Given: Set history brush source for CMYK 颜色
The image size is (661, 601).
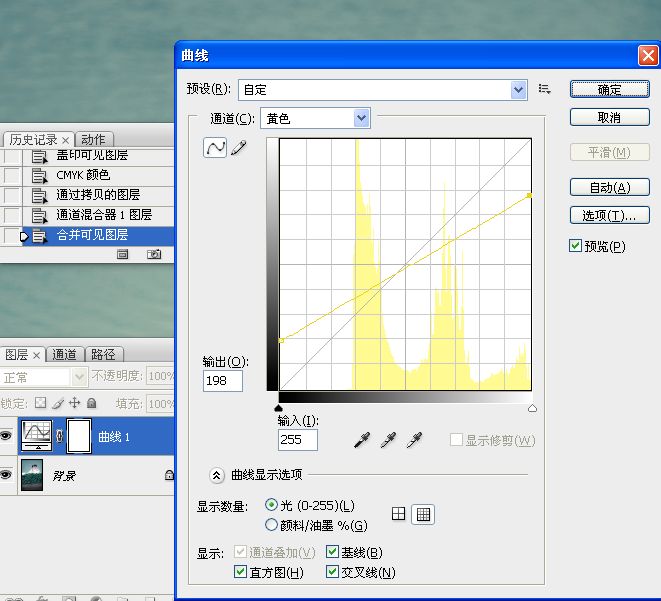Looking at the screenshot, I should pos(11,175).
